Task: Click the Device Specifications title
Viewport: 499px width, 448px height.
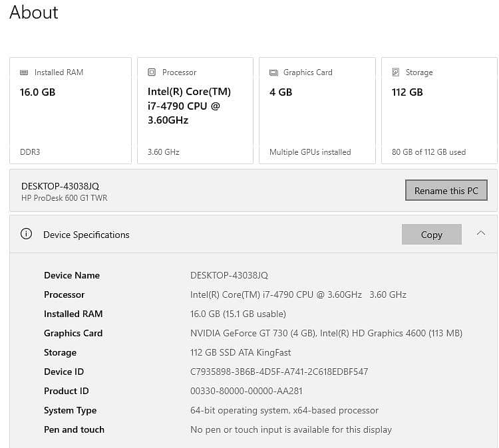Action: (x=86, y=235)
